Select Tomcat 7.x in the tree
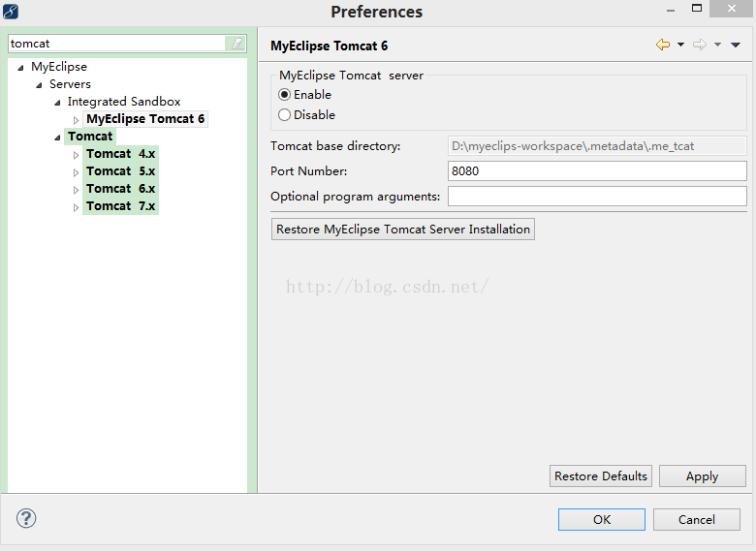Viewport: 756px width, 552px height. click(120, 205)
